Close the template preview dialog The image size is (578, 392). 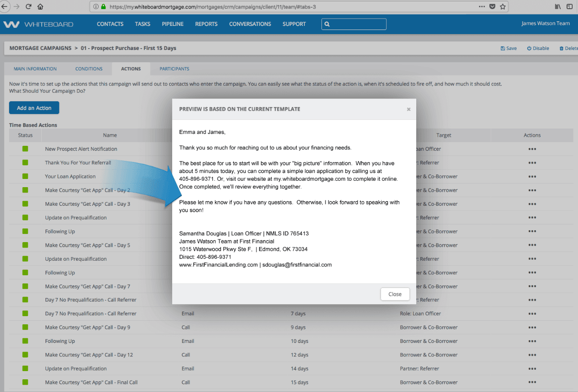[394, 294]
